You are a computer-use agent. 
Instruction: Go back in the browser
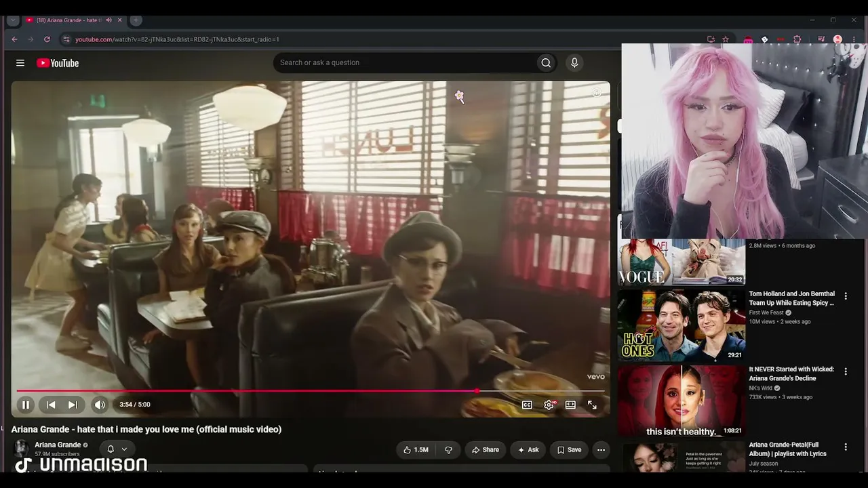pyautogui.click(x=14, y=39)
